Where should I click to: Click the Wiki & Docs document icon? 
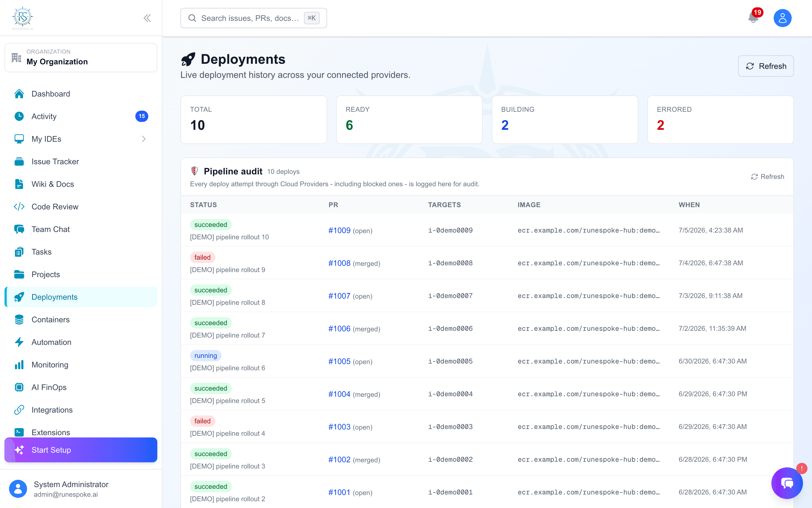click(x=19, y=184)
